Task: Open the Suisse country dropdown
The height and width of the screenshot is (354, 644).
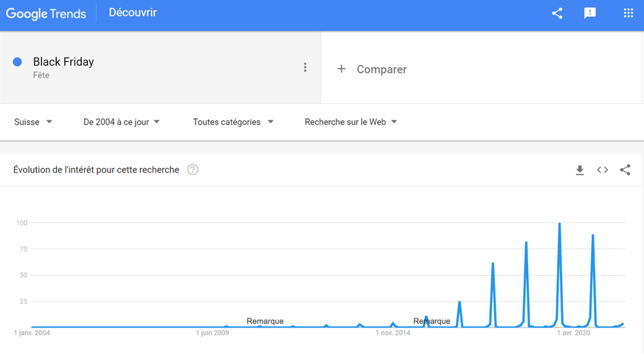Action: (x=33, y=122)
